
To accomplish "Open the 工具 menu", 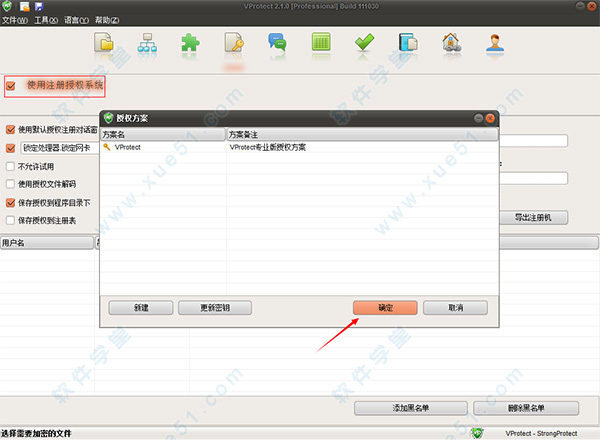I will (x=46, y=20).
